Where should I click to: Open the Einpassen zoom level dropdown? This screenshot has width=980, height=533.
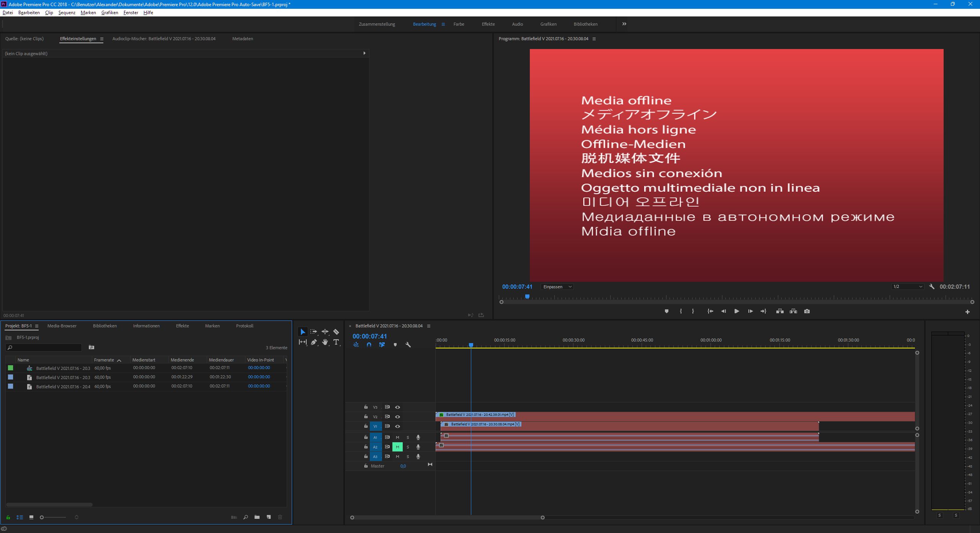click(x=556, y=286)
